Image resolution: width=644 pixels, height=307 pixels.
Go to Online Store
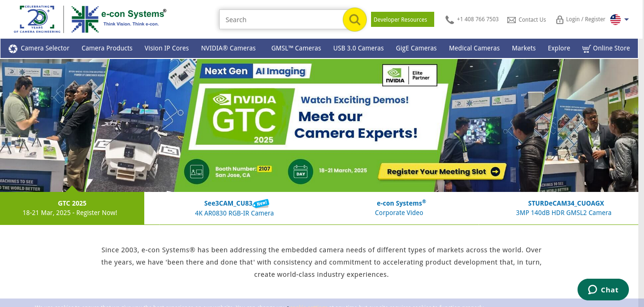tap(611, 48)
